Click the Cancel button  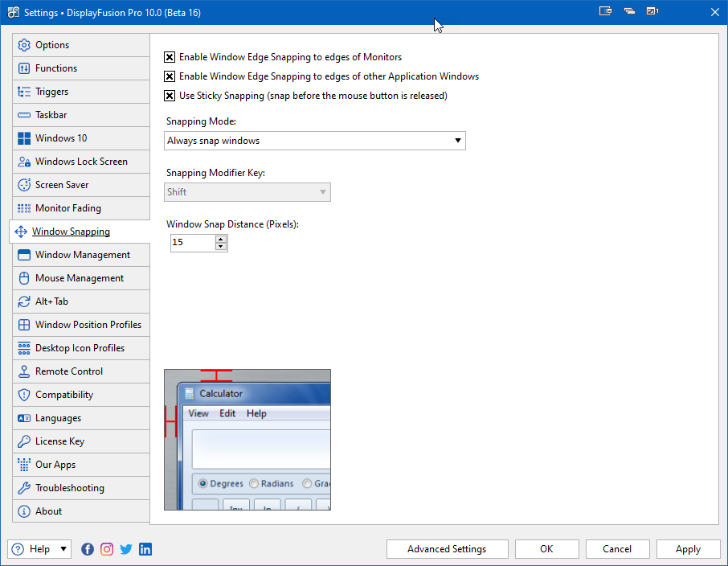[617, 549]
